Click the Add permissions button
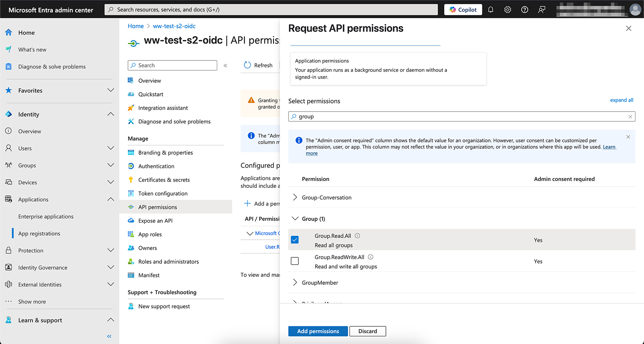The image size is (644, 344). point(318,331)
